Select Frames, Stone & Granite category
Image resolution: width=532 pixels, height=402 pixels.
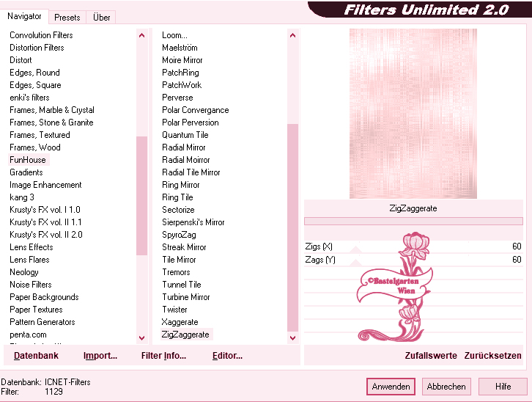[51, 123]
